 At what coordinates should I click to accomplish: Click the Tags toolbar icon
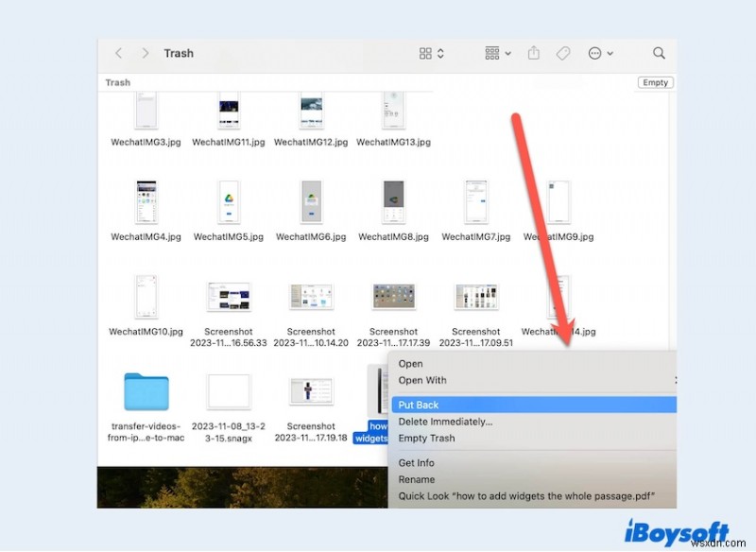563,53
